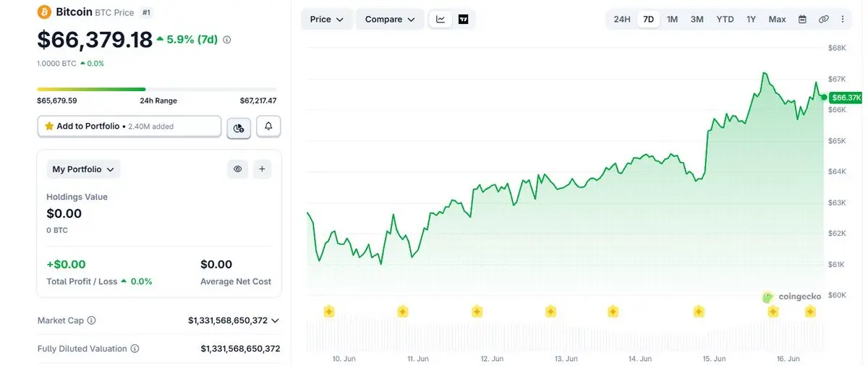Click the Average Net Cost label

click(236, 281)
